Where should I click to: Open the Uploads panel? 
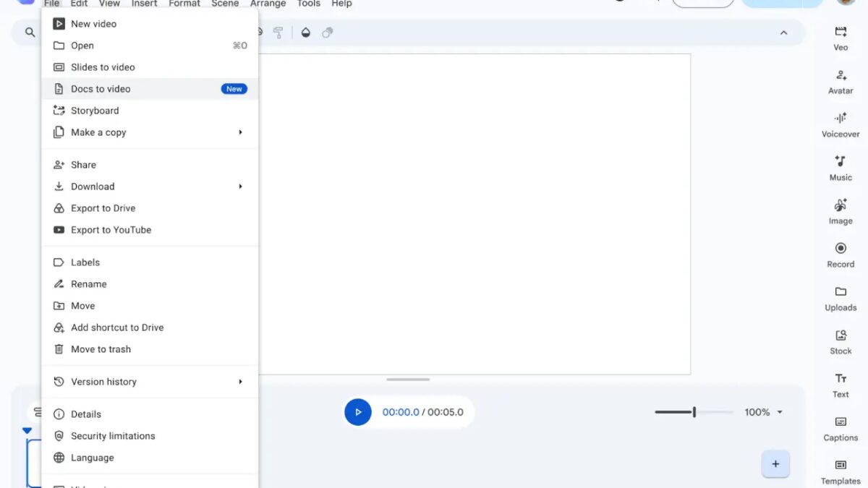coord(841,299)
